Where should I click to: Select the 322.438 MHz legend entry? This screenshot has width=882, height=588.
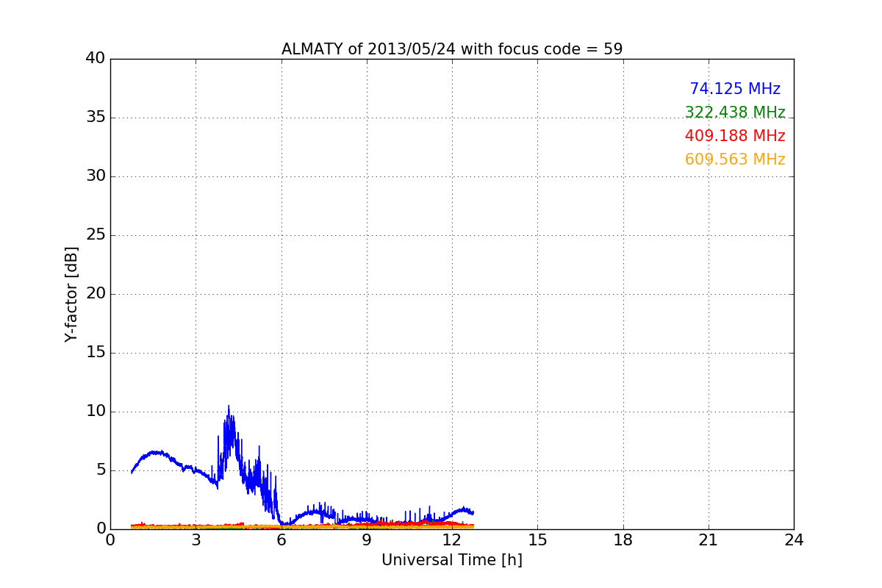coord(735,112)
